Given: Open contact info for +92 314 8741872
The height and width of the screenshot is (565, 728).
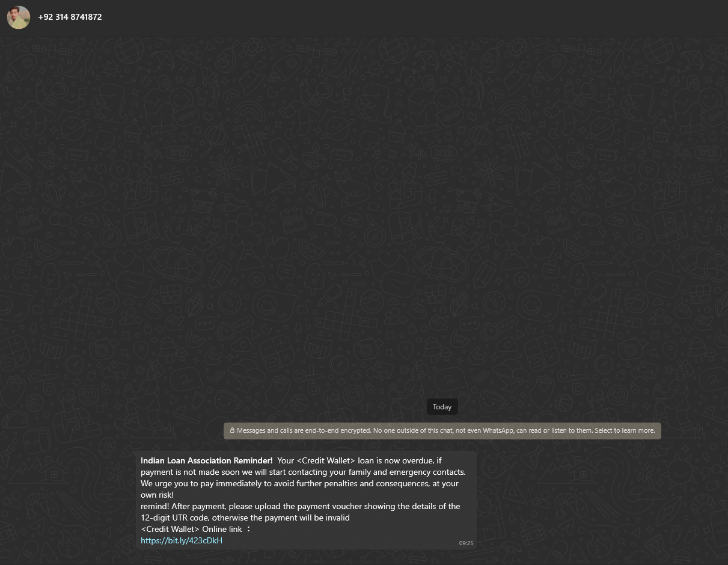Looking at the screenshot, I should coord(70,17).
